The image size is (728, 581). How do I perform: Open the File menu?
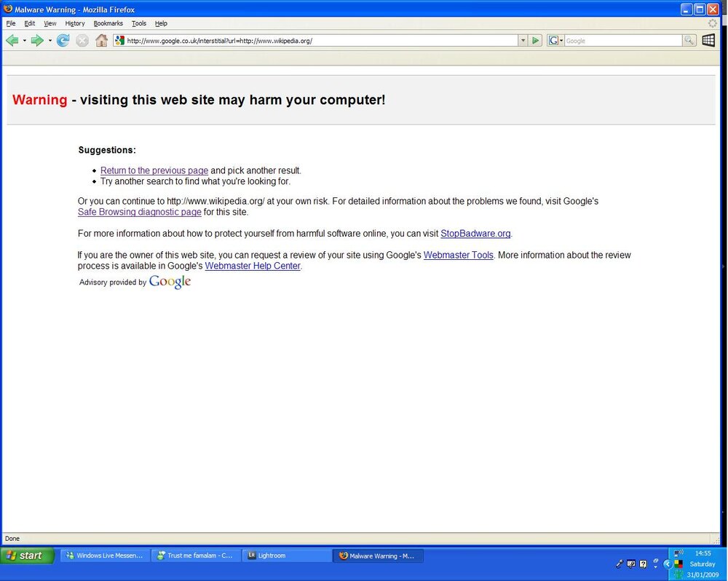(x=11, y=23)
